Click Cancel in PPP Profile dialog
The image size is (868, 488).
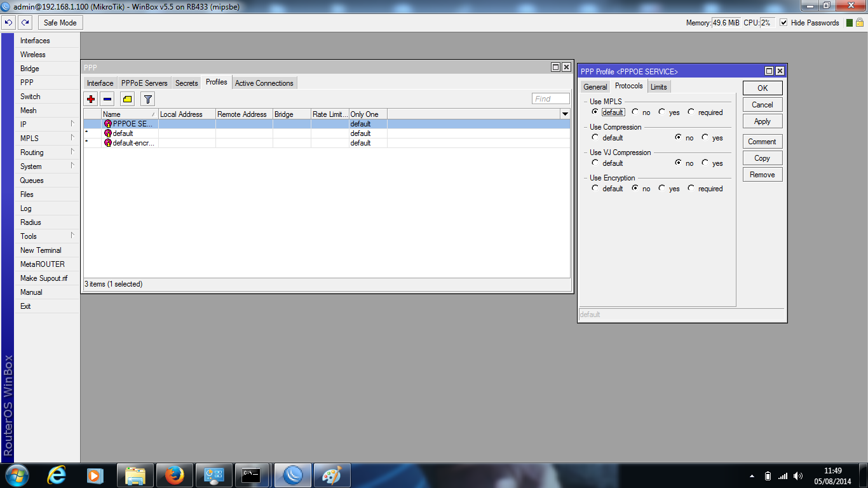(763, 105)
